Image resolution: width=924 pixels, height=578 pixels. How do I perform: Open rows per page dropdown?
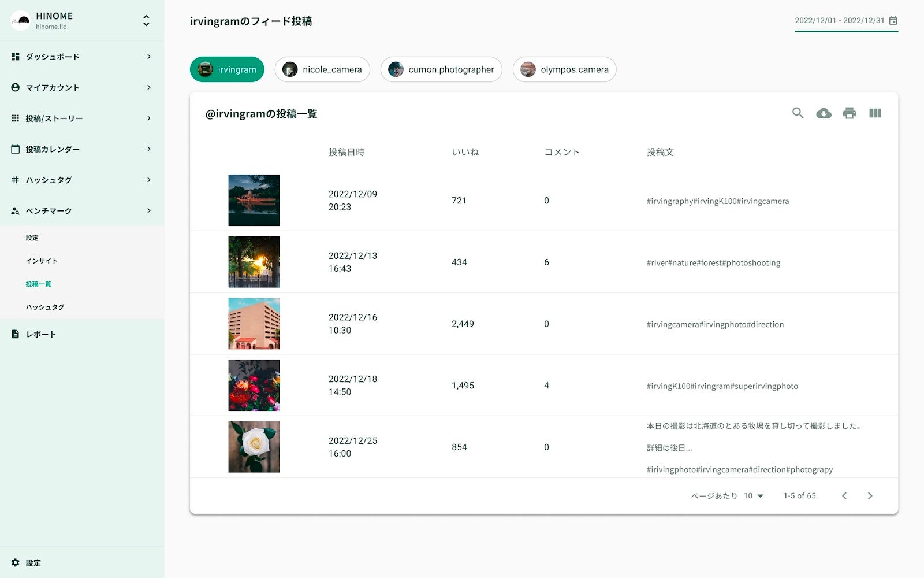point(754,496)
